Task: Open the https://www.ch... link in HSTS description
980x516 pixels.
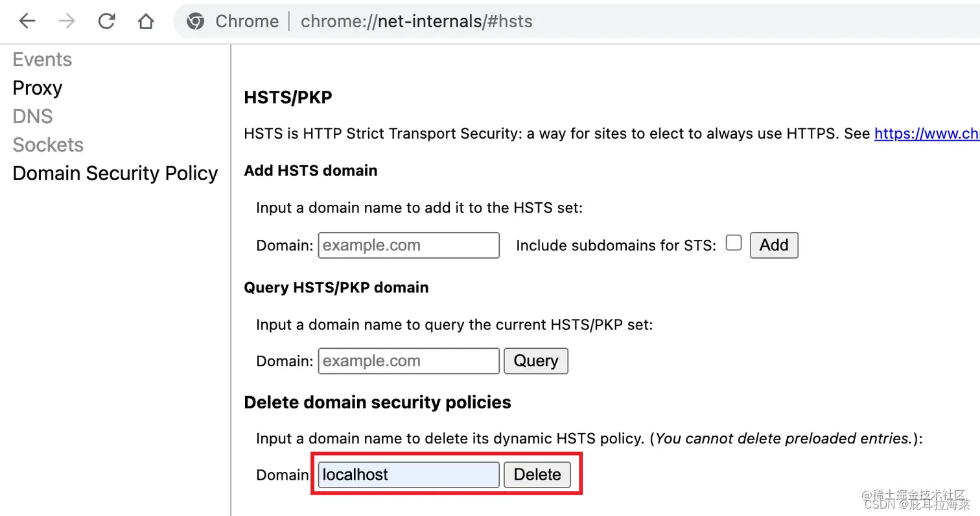Action: tap(927, 134)
